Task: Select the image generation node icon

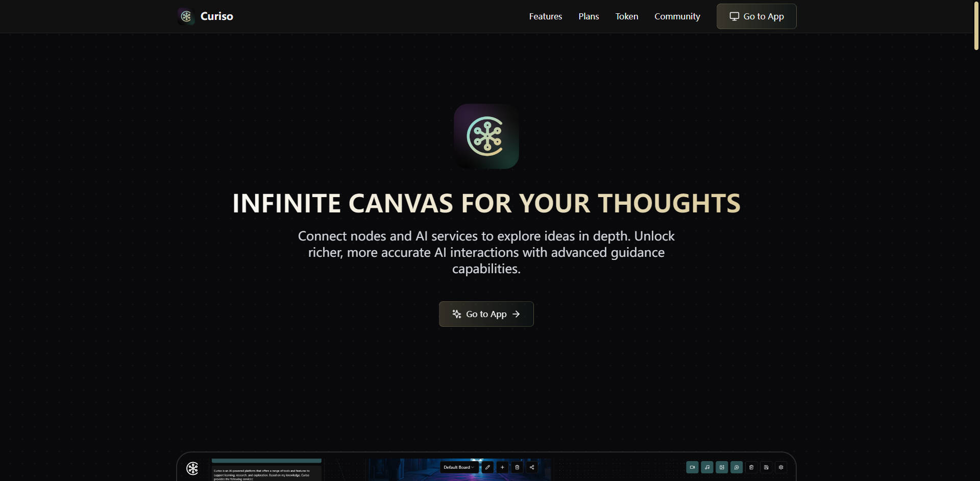Action: 722,467
